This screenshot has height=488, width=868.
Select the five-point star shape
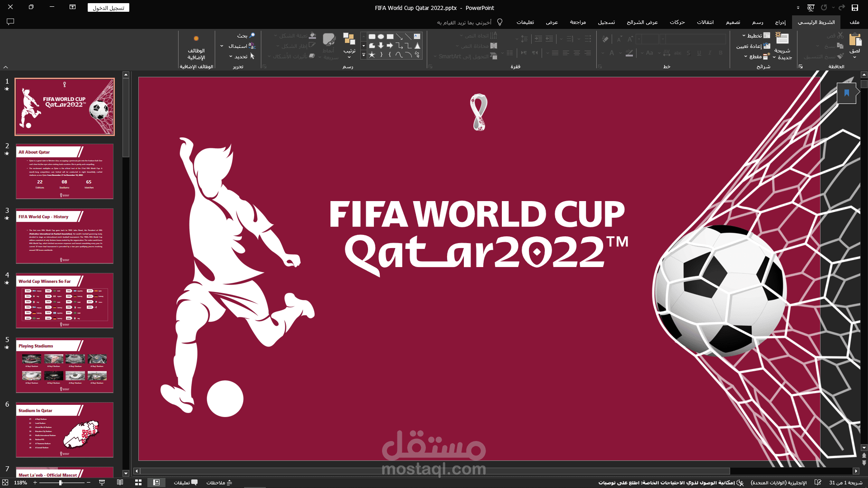pos(372,55)
